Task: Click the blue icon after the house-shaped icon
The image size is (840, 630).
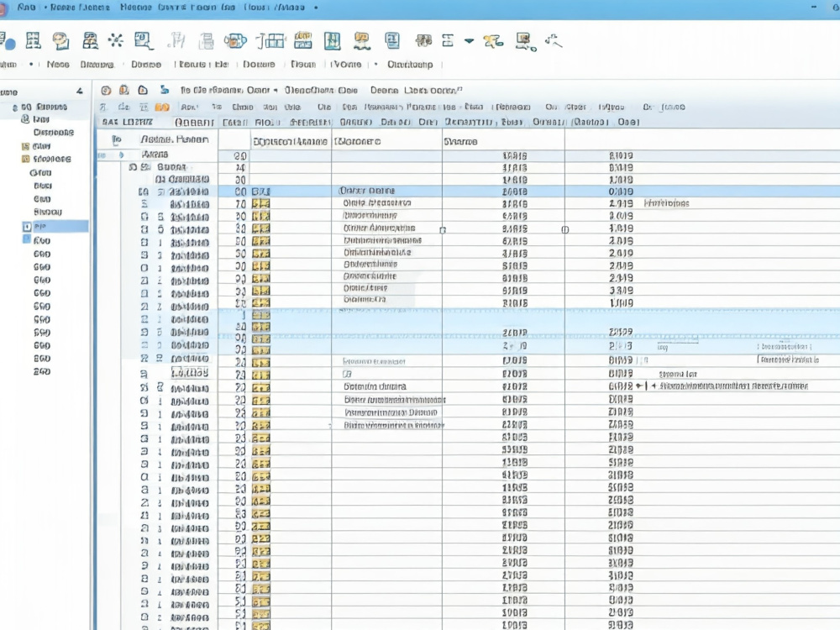Action: [x=165, y=90]
